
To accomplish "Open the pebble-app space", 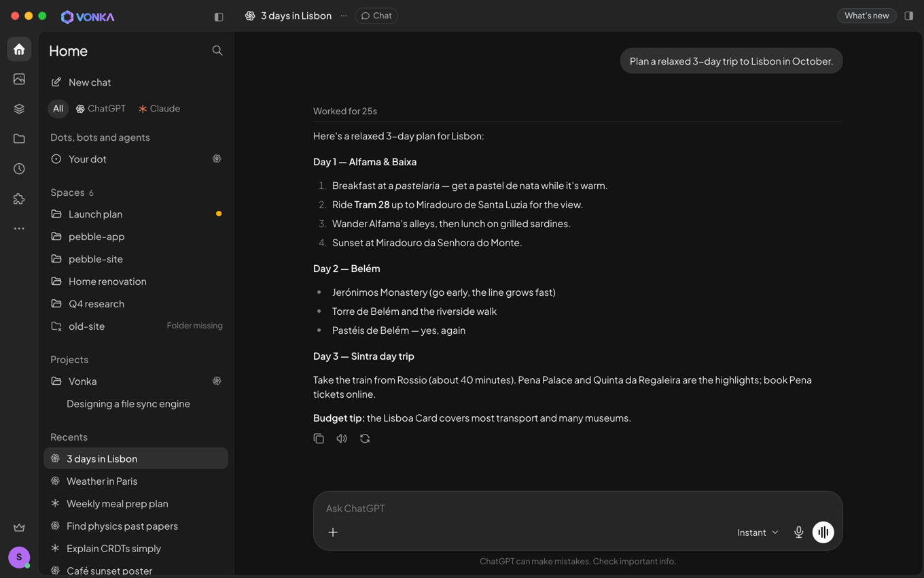I will click(x=136, y=237).
